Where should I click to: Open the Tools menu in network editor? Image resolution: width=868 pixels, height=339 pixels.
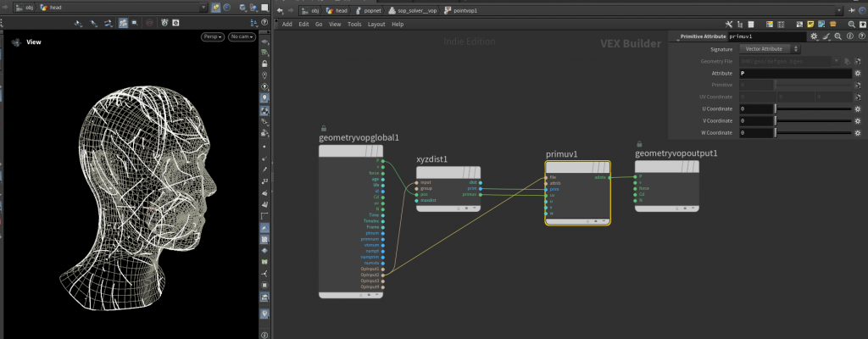pos(354,25)
